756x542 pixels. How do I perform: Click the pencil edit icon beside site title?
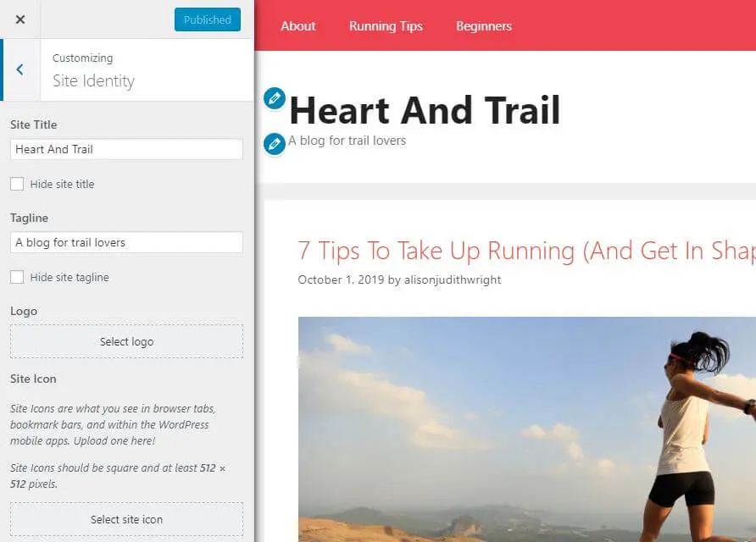[x=275, y=98]
